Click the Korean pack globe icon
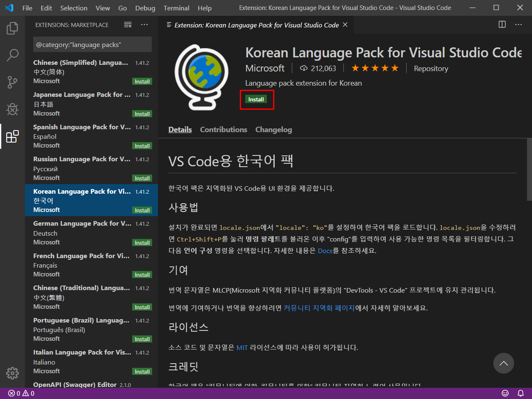Viewport: 532px width, 399px height. [202, 77]
